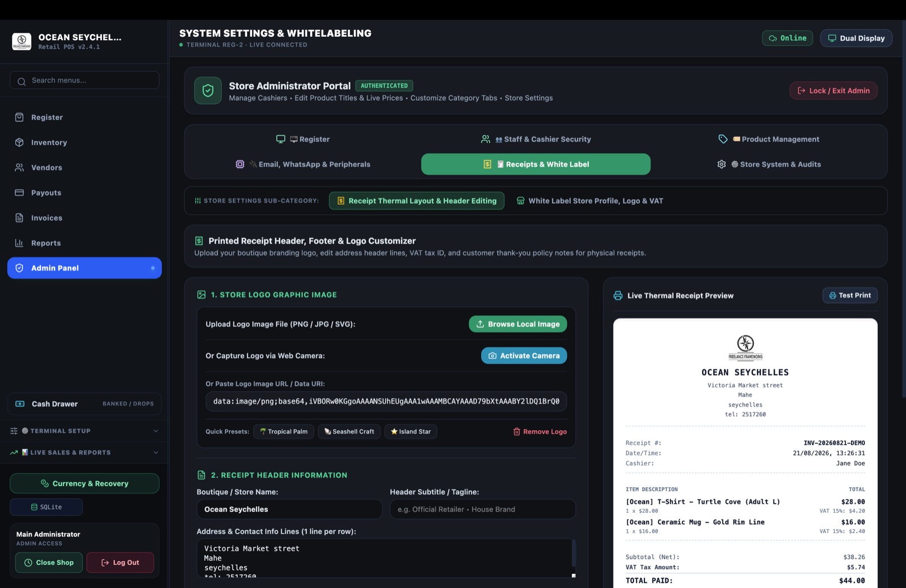Expand the Live Sales & Reports chevron
This screenshot has height=588, width=906.
pos(156,452)
